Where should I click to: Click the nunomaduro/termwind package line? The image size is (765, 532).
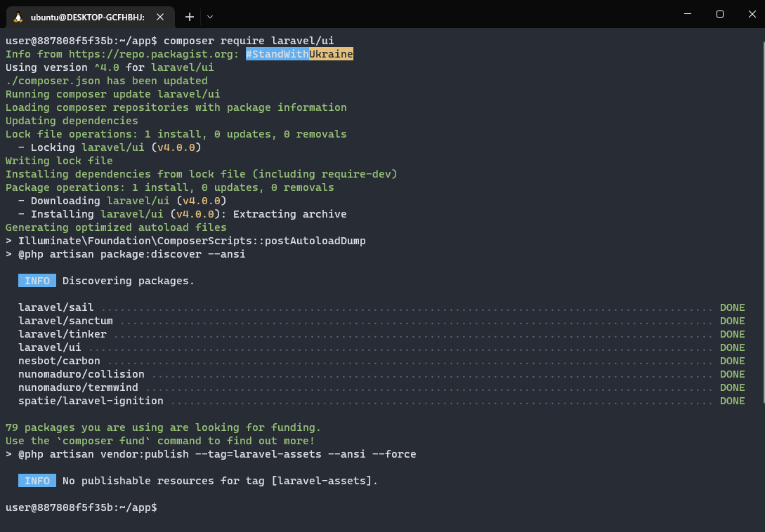coord(381,387)
